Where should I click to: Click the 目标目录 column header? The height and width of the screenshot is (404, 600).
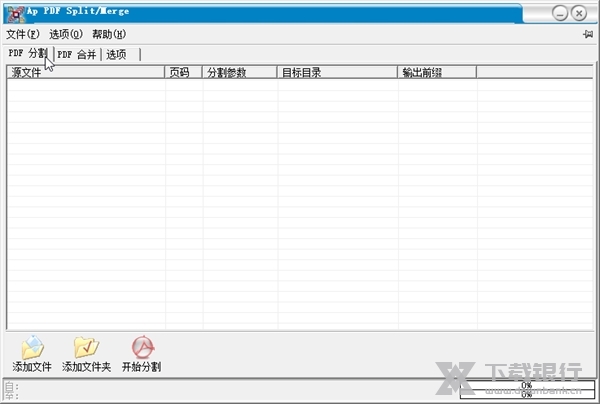337,72
